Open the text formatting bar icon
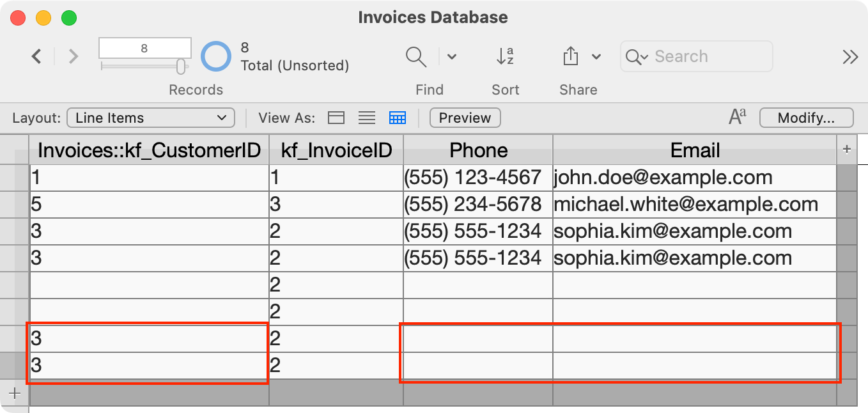Image resolution: width=868 pixels, height=413 pixels. tap(737, 118)
